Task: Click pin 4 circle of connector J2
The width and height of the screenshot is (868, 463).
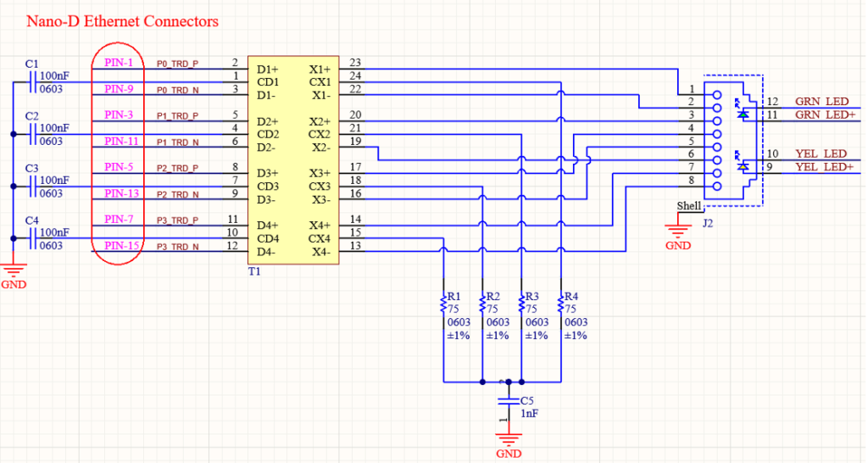Action: point(717,134)
